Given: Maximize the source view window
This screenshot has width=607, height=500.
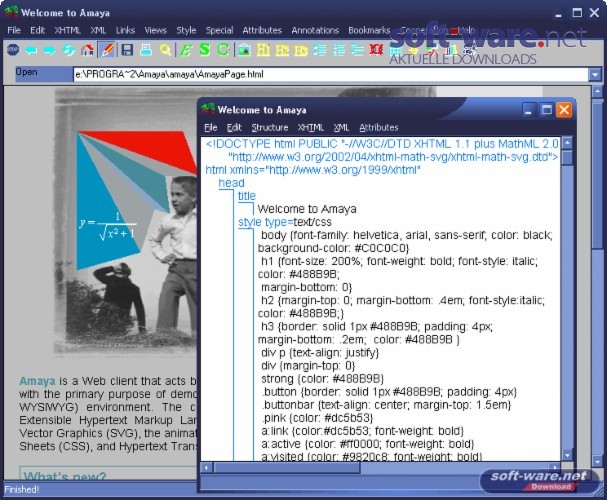Looking at the screenshot, I should pos(546,110).
